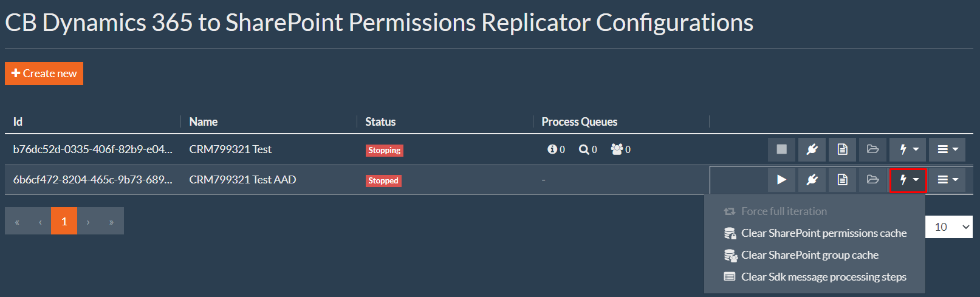Click folder icon in CRM799321 Test AAD row
This screenshot has width=980, height=297.
pyautogui.click(x=872, y=180)
